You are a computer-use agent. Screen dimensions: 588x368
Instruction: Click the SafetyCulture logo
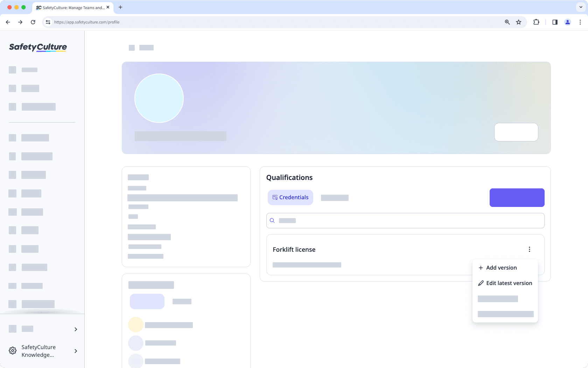point(37,47)
